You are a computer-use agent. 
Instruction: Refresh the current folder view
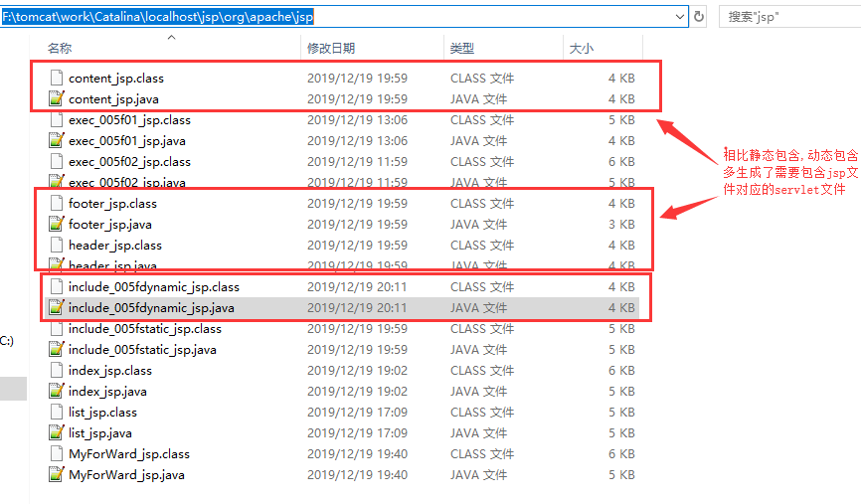(699, 17)
